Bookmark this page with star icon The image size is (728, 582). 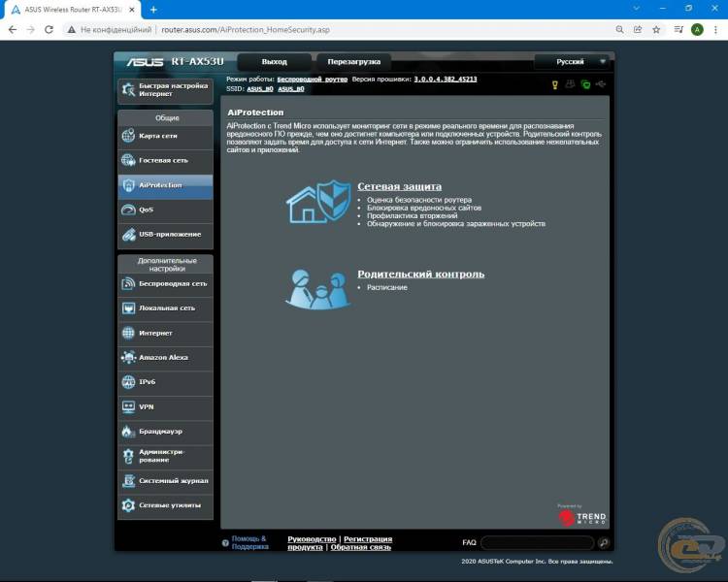coord(656,30)
